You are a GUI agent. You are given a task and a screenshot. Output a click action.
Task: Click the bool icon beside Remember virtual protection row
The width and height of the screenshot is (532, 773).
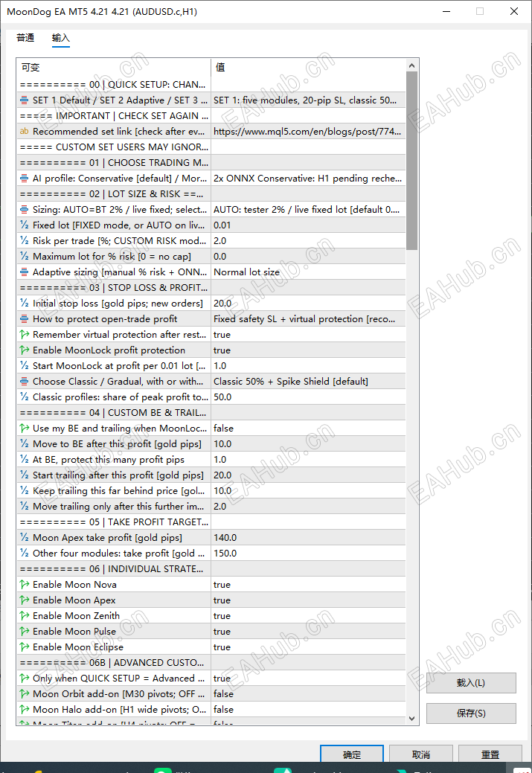click(x=24, y=334)
